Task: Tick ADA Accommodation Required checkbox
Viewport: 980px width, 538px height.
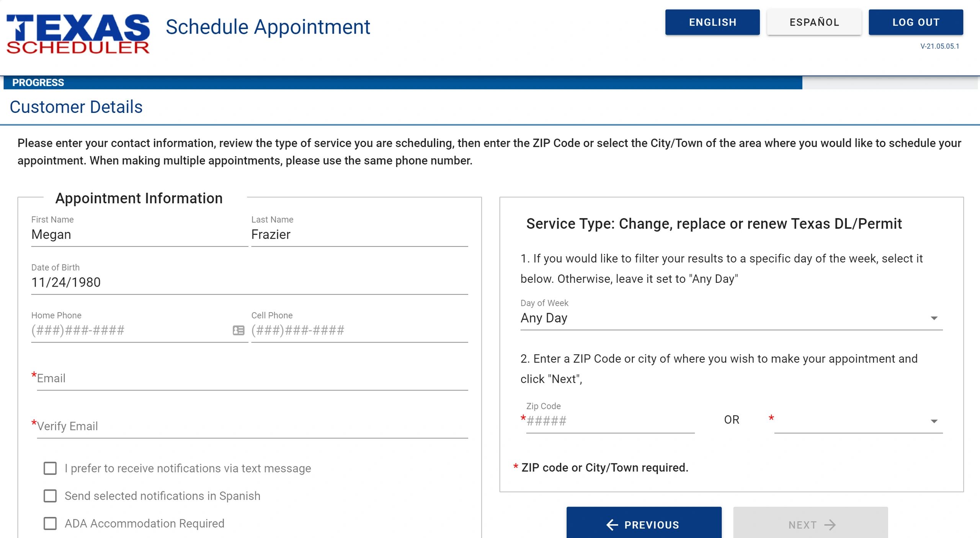Action: click(50, 523)
